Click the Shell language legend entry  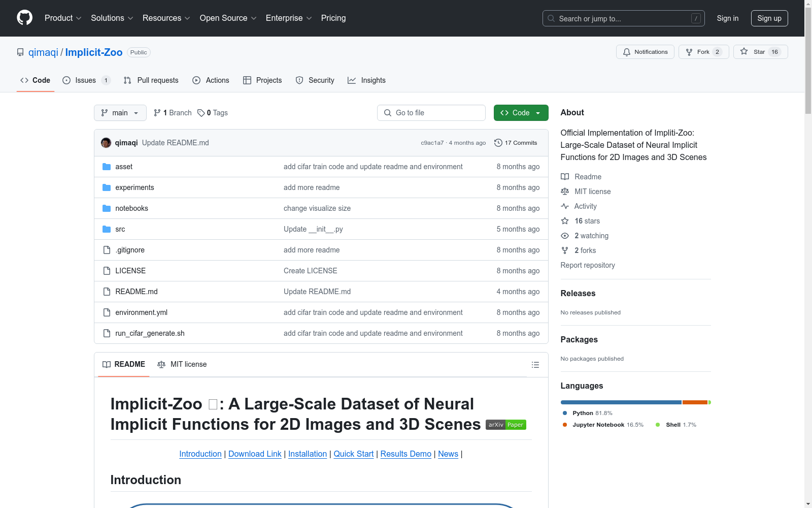(x=676, y=425)
